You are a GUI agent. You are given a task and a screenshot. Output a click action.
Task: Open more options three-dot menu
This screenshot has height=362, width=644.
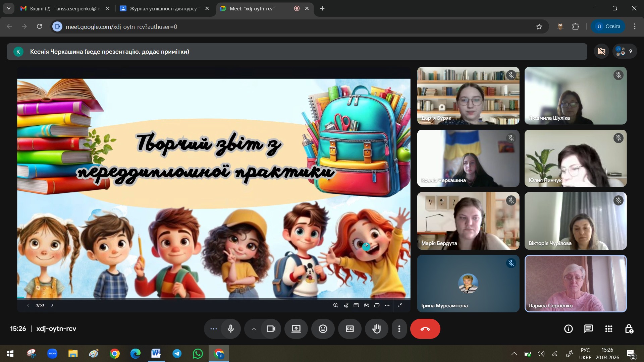click(x=399, y=329)
